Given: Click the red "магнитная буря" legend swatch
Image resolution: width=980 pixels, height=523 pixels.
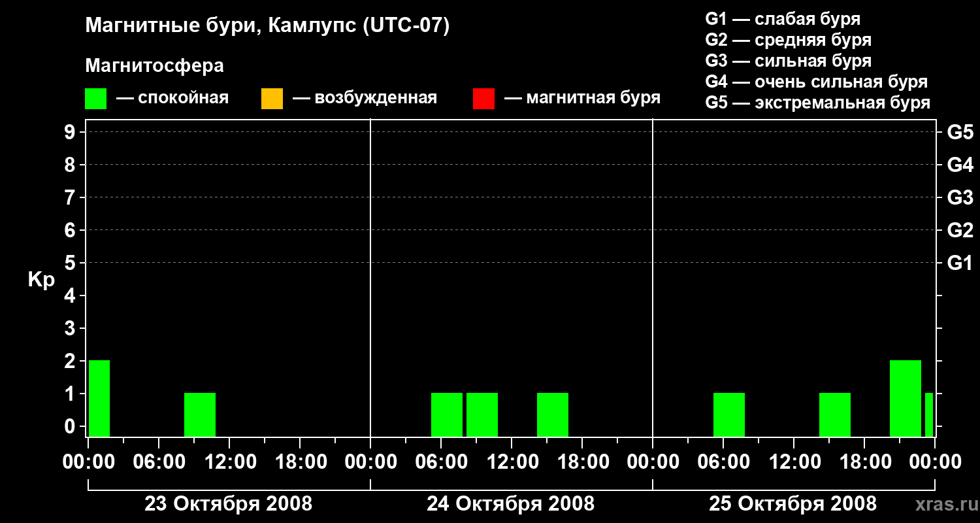Looking at the screenshot, I should tap(483, 98).
